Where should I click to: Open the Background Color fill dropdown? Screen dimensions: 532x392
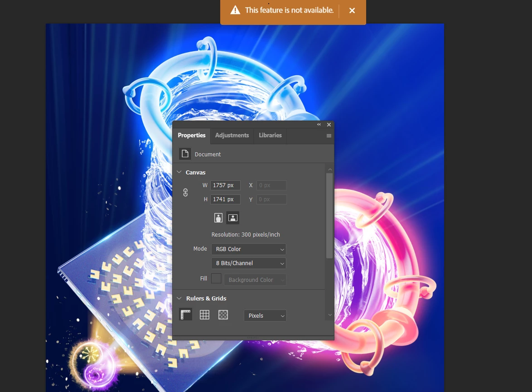(x=255, y=280)
